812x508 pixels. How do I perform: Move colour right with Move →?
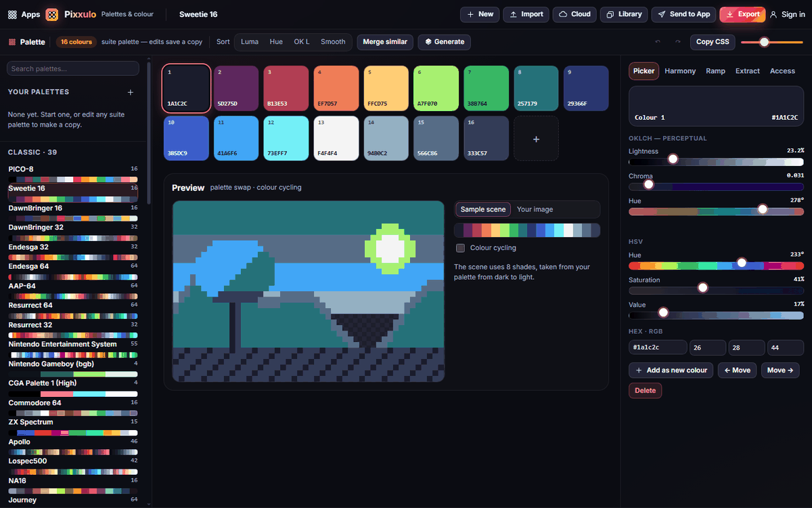tap(780, 370)
